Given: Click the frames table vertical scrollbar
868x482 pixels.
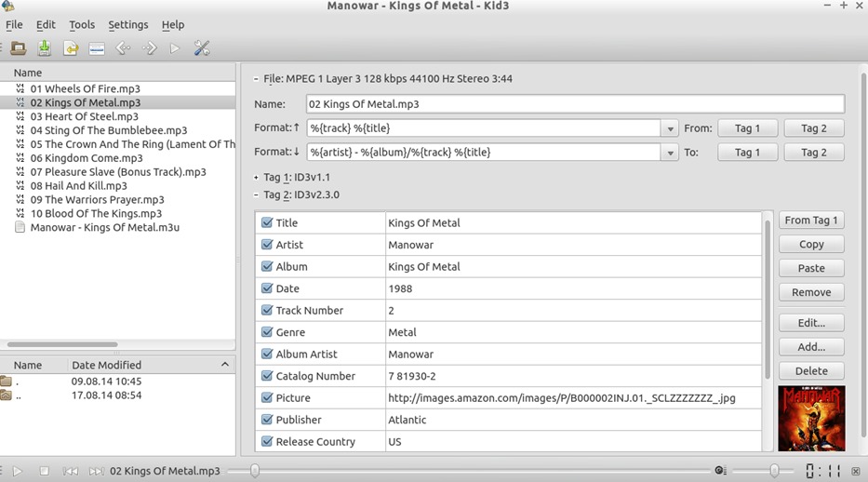Looking at the screenshot, I should coord(768,299).
